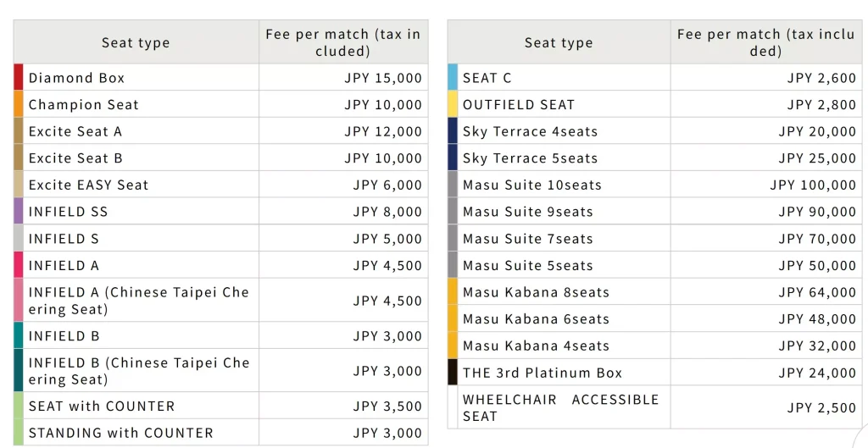The width and height of the screenshot is (868, 448).
Task: Select the Masu Kabana 8seats label
Action: click(536, 292)
